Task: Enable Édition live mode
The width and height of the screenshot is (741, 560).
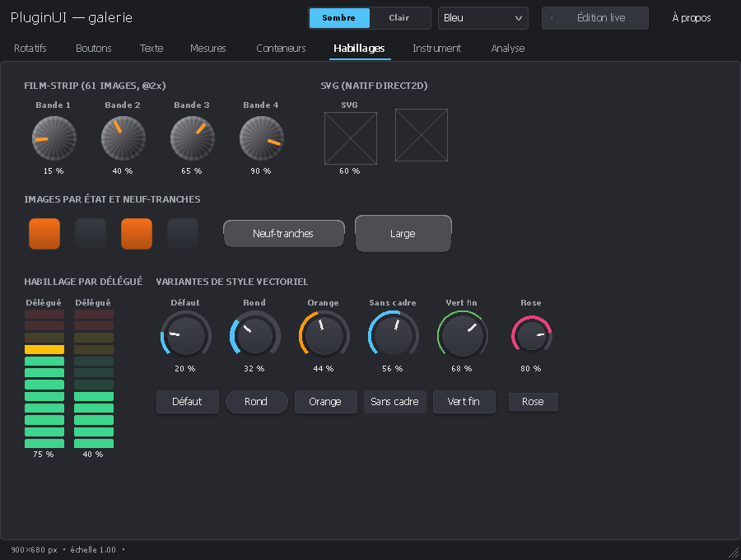Action: pyautogui.click(x=595, y=18)
